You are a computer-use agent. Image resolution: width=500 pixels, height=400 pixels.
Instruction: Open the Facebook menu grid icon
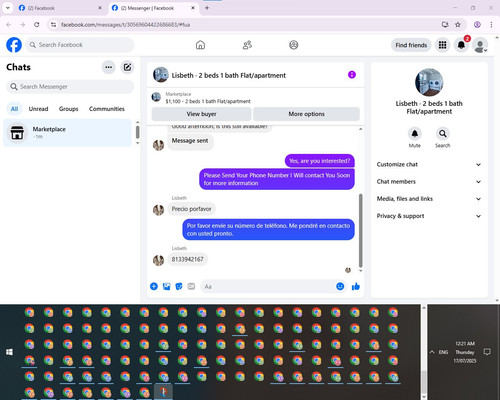(442, 45)
